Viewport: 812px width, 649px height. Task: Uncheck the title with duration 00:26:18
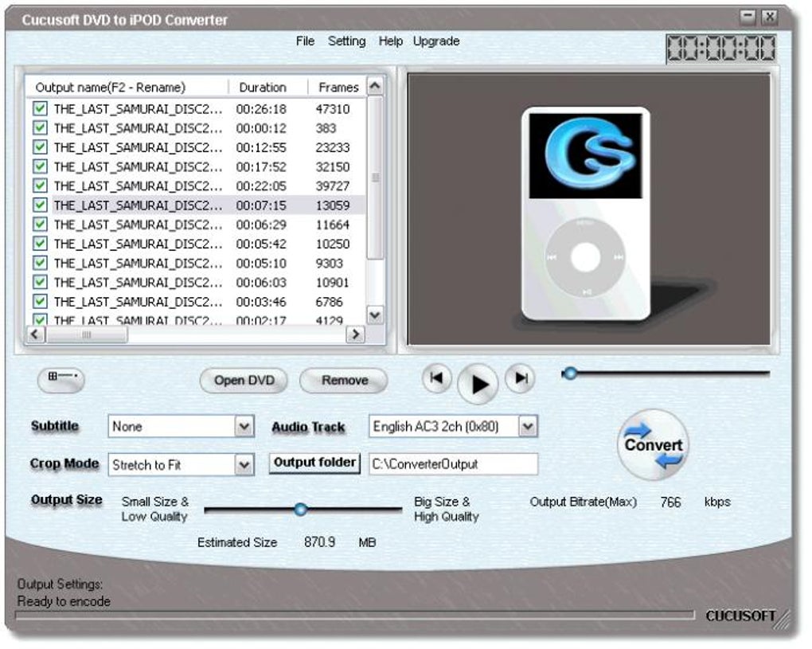40,109
